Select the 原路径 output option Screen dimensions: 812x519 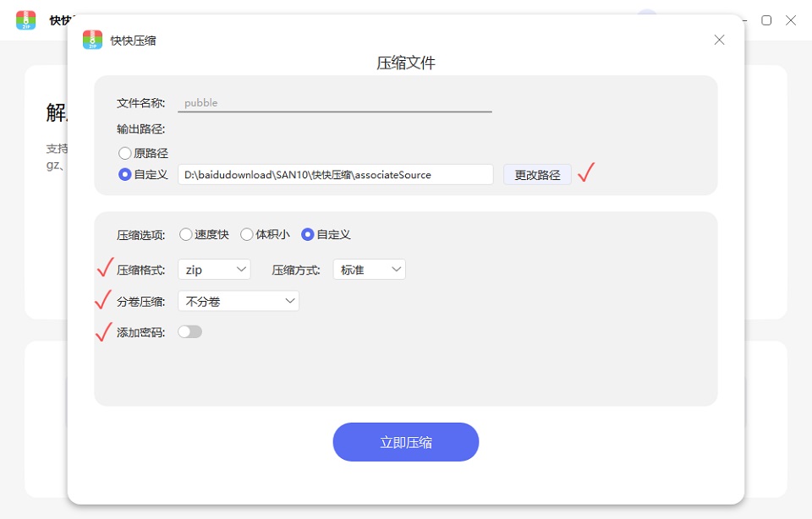tap(125, 153)
